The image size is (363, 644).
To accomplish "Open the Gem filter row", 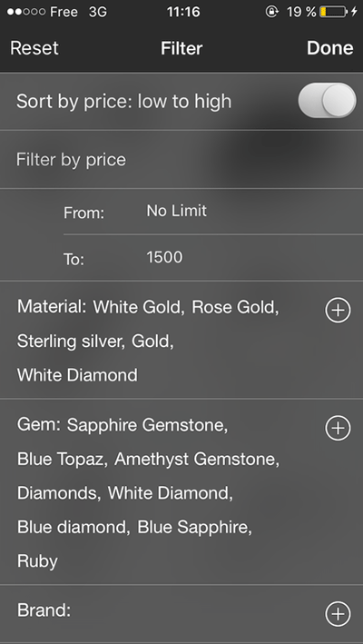I will (x=181, y=491).
